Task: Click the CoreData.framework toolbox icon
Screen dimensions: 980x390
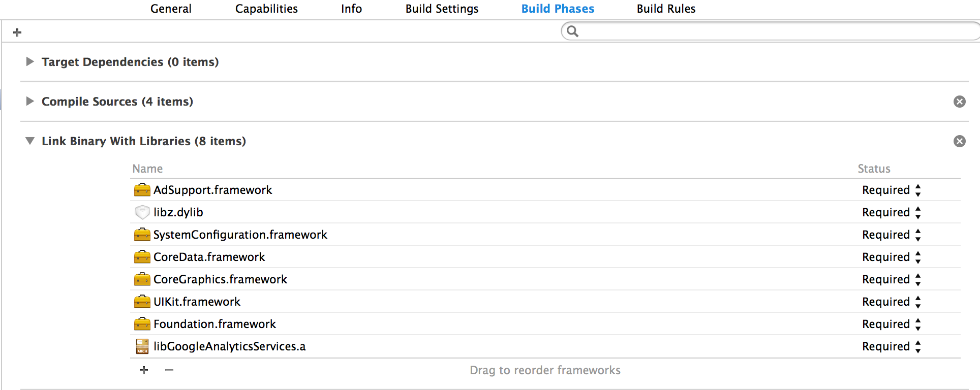Action: pos(142,257)
